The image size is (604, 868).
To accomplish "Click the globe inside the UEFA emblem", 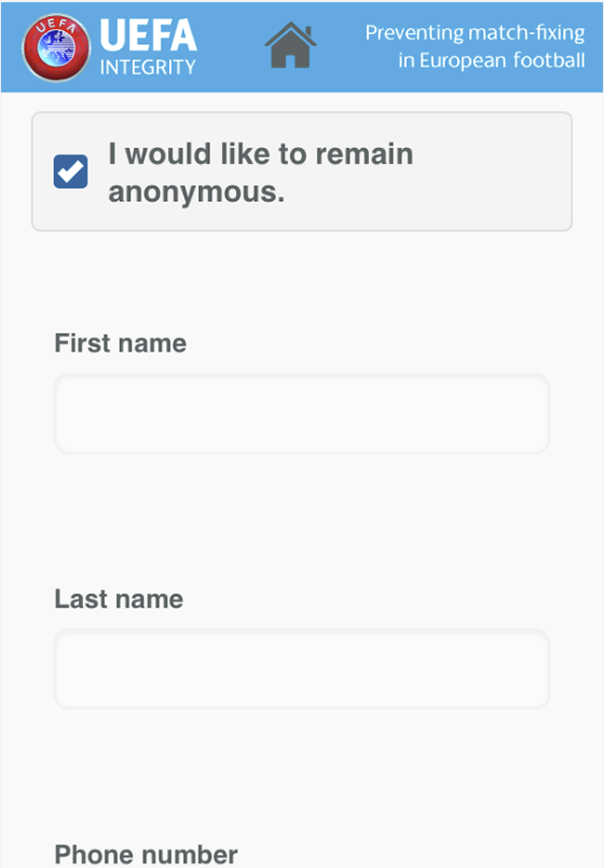I will pos(57,48).
